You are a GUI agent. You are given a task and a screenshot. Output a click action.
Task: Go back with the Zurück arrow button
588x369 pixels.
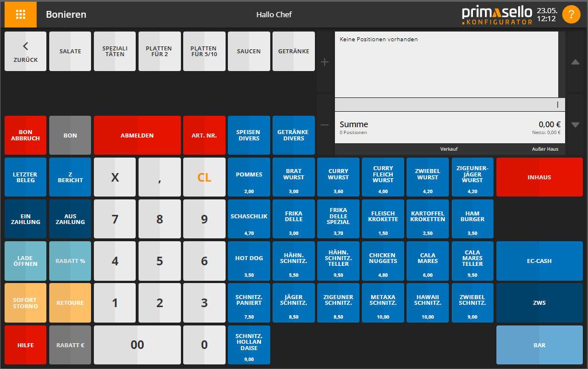(x=26, y=51)
